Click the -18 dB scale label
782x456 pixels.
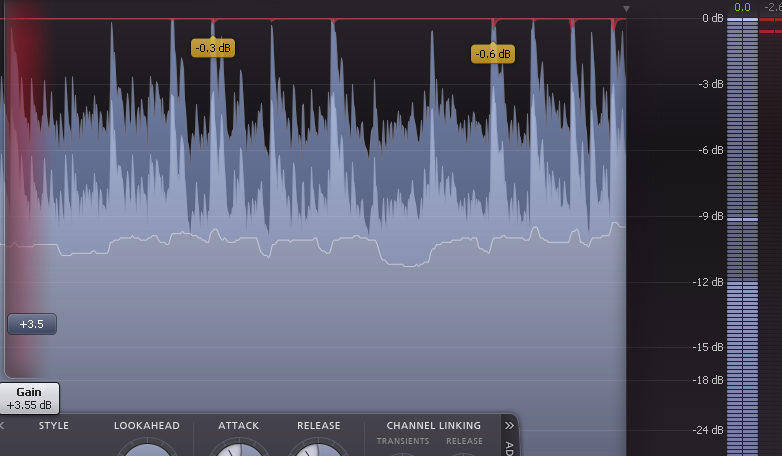[708, 380]
